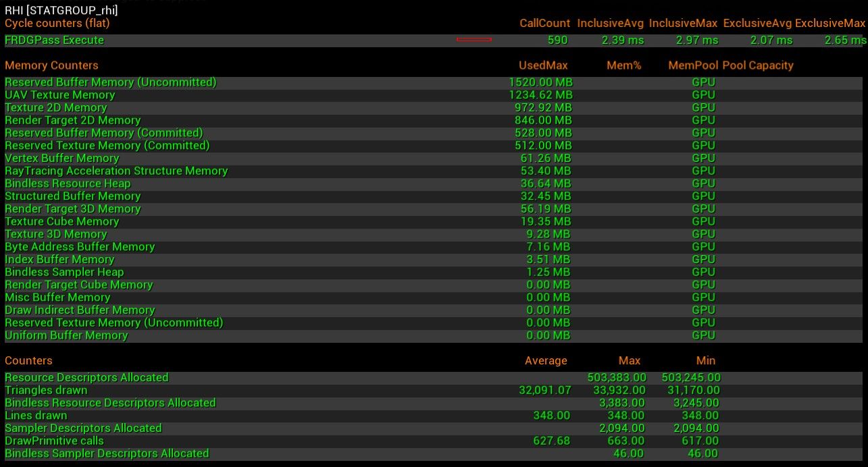Click the ExclusiveAvg column header

(757, 23)
